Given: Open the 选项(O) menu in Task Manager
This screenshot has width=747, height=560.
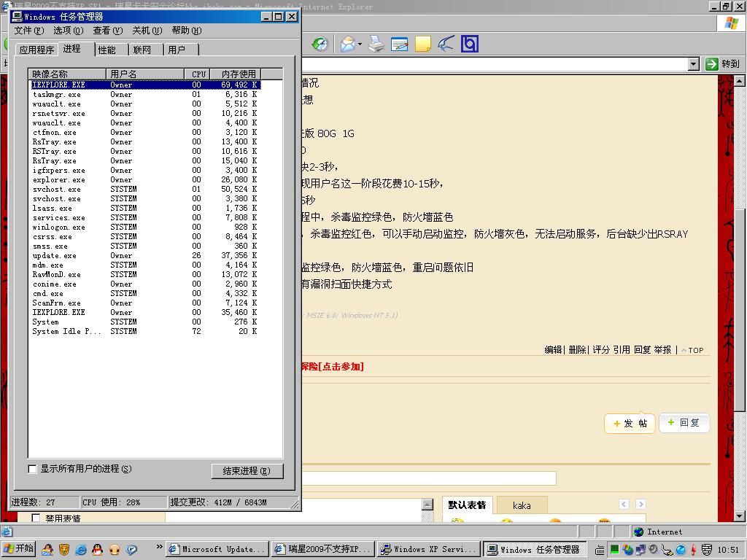Looking at the screenshot, I should (68, 31).
